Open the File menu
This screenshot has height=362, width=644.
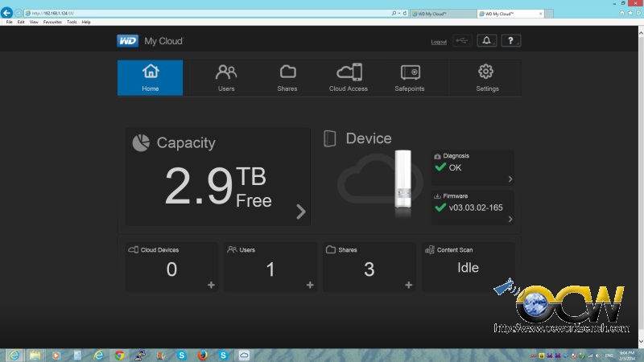[9, 23]
